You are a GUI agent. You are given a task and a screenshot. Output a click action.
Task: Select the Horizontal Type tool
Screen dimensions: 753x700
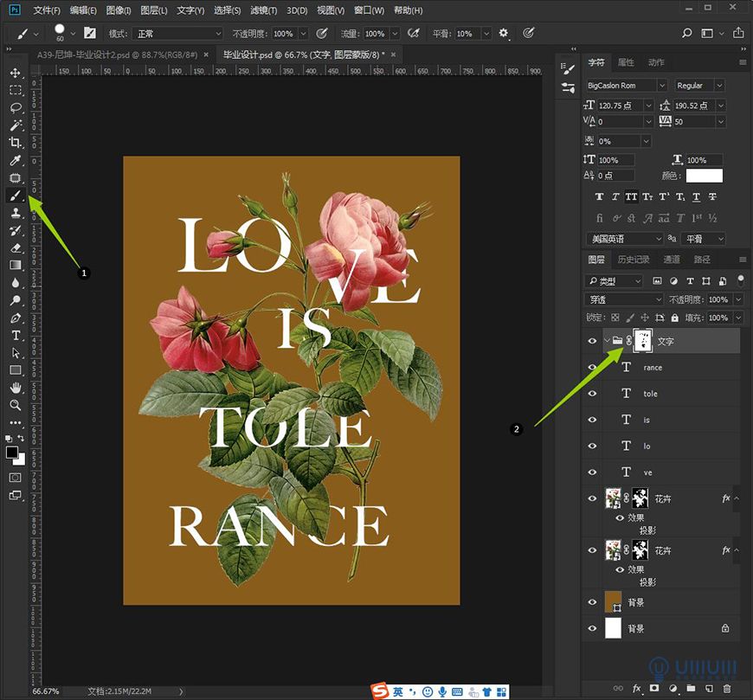pos(16,335)
